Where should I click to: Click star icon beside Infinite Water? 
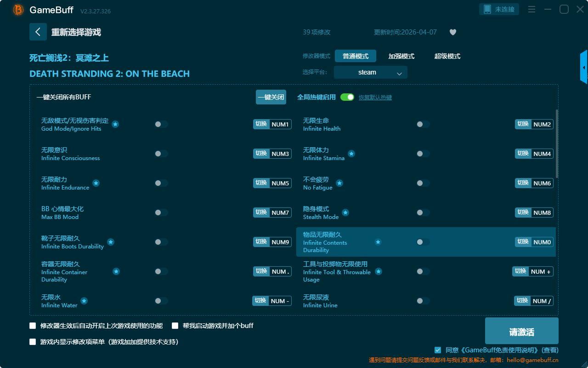click(x=84, y=301)
